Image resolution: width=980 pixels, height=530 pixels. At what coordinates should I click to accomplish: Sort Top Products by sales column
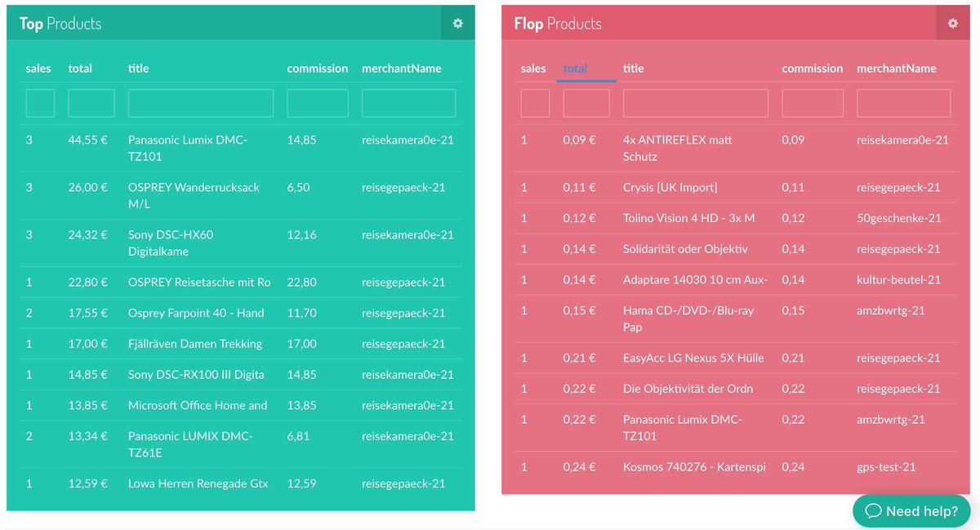[x=38, y=69]
